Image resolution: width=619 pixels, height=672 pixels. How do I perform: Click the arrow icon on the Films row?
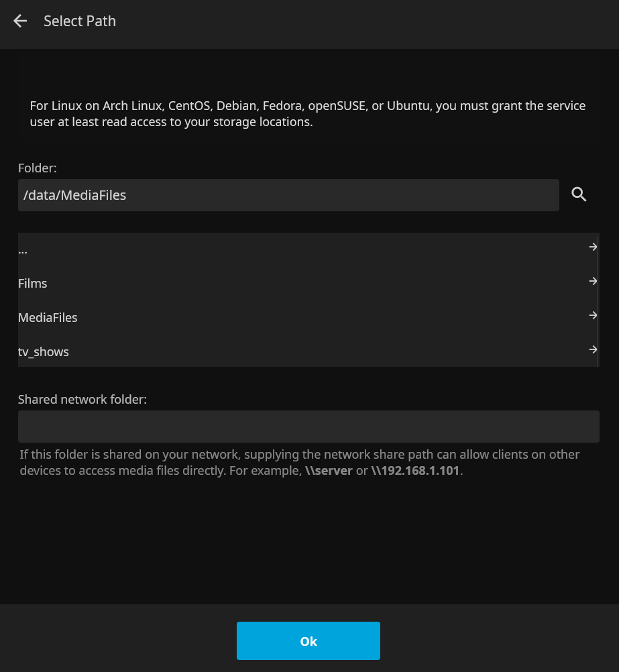[x=592, y=282]
